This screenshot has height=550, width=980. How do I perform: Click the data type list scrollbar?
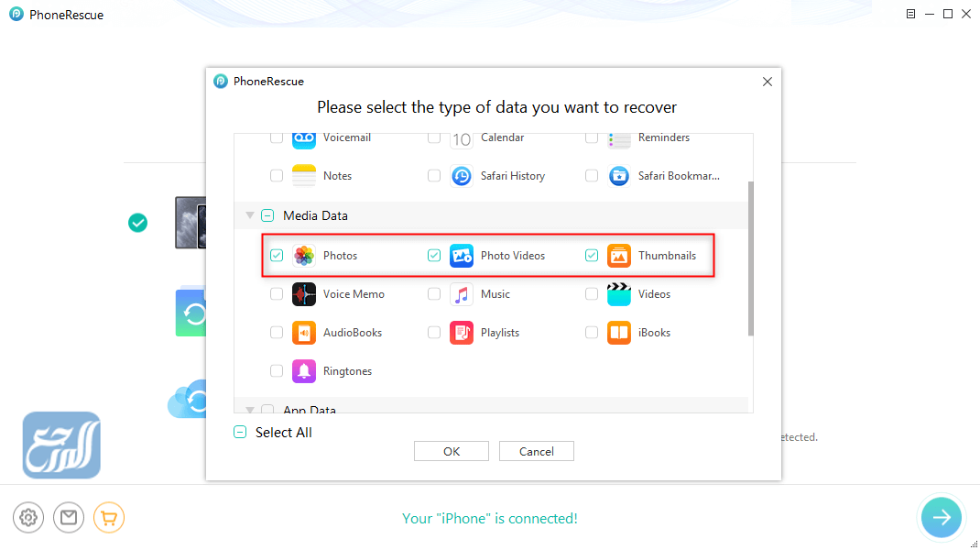[x=751, y=257]
